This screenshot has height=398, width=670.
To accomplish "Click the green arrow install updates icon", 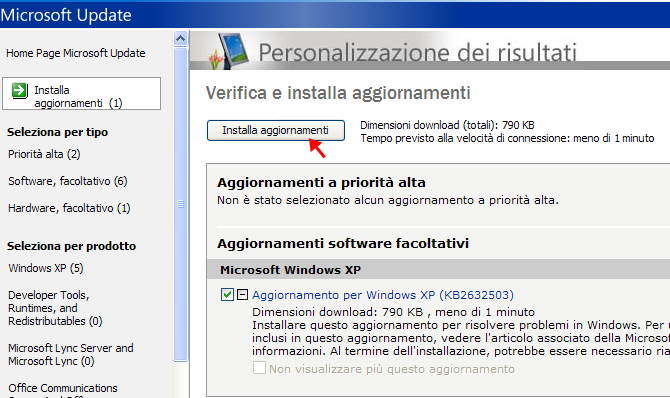I will pyautogui.click(x=20, y=91).
